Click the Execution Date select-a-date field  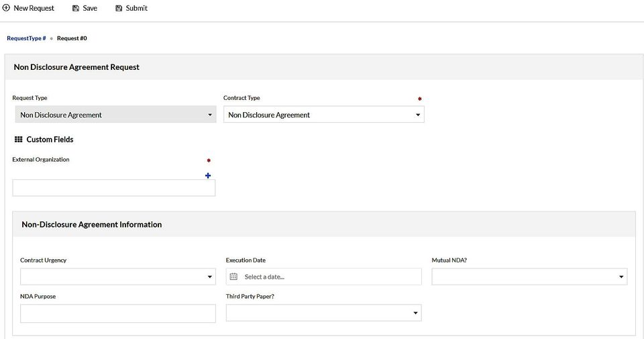329,277
